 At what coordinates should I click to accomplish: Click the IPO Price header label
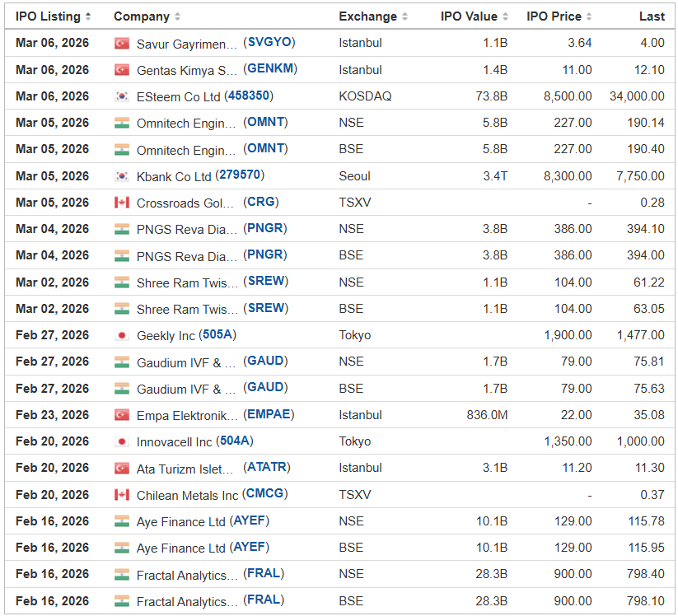(x=554, y=16)
